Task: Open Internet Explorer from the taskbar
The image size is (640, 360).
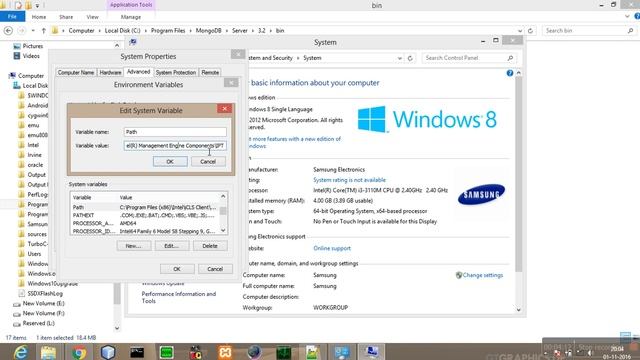Action: pyautogui.click(x=20, y=352)
